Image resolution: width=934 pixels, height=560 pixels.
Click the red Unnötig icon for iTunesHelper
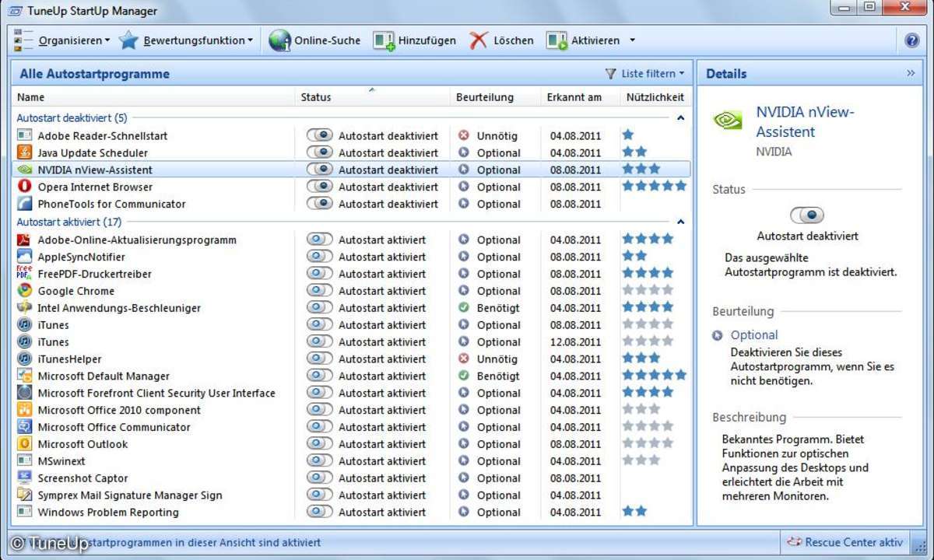click(464, 359)
